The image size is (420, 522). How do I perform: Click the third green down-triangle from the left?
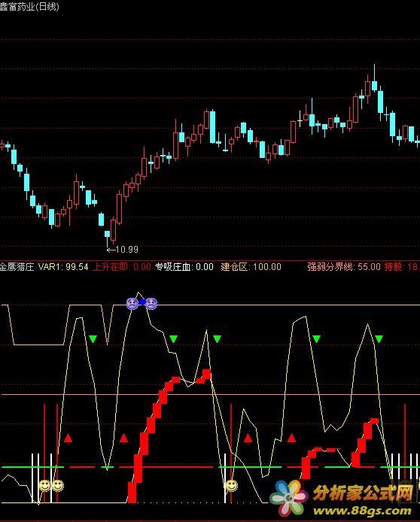coord(218,339)
